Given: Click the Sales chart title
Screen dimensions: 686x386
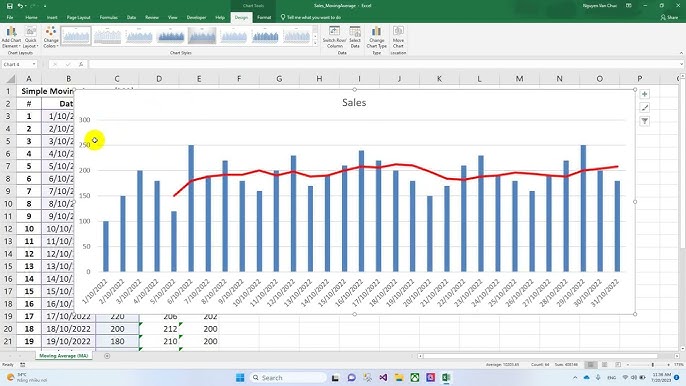Looking at the screenshot, I should click(x=354, y=102).
